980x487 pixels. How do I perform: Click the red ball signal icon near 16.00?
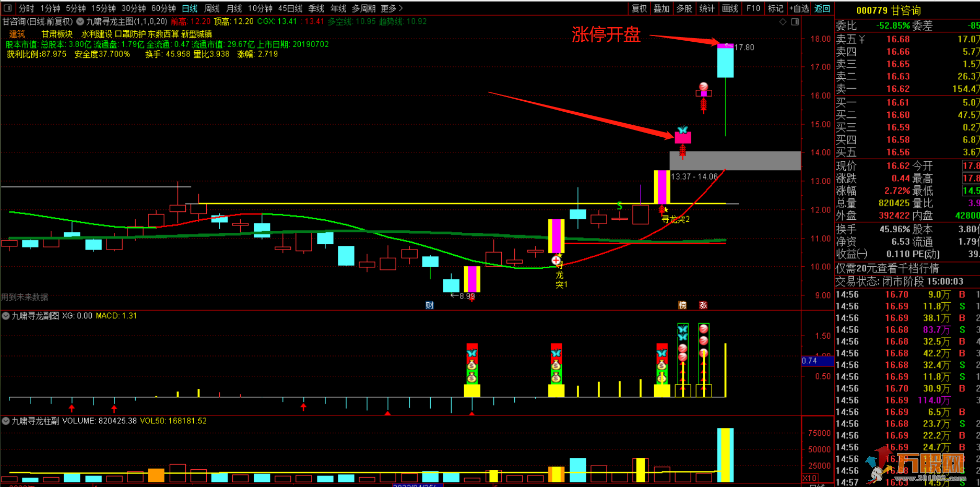[x=703, y=87]
